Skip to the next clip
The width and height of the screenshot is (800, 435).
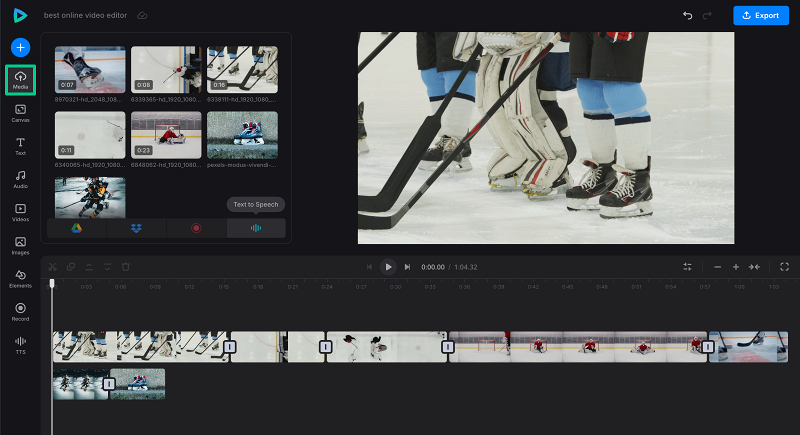pyautogui.click(x=407, y=267)
